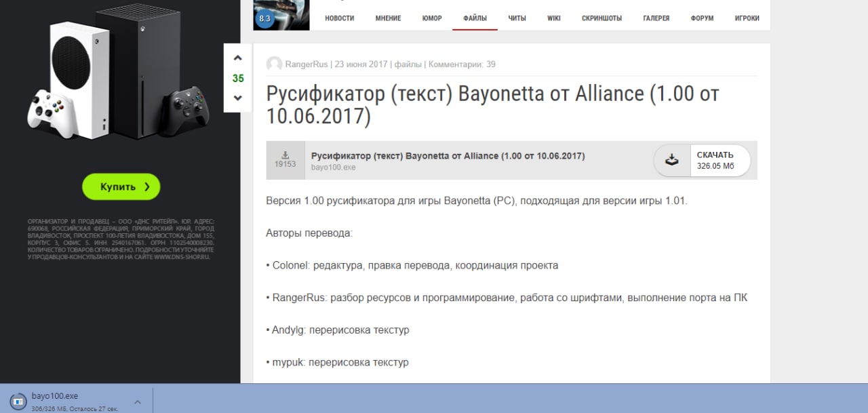Click the game cover thumbnail rated 8.3
Viewport: 868px width, 413px height.
[281, 15]
